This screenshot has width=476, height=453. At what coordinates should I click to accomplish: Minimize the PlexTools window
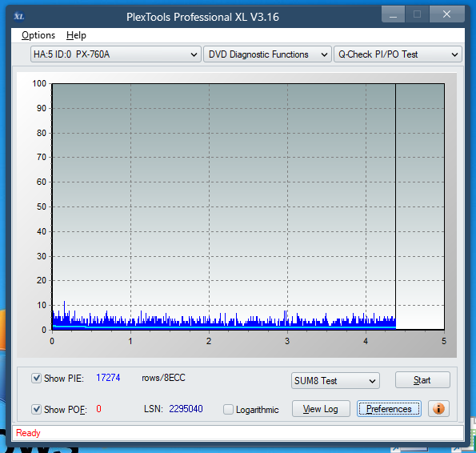coord(393,14)
